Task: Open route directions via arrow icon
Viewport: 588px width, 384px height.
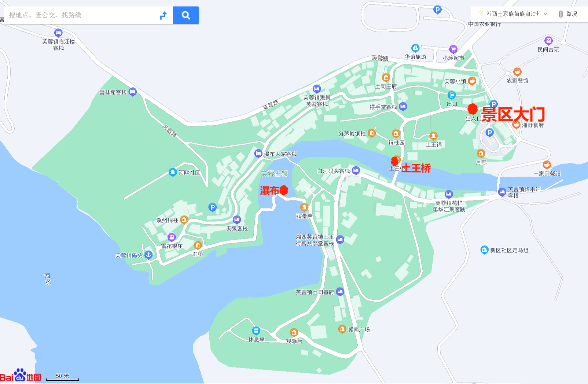Action: click(163, 15)
